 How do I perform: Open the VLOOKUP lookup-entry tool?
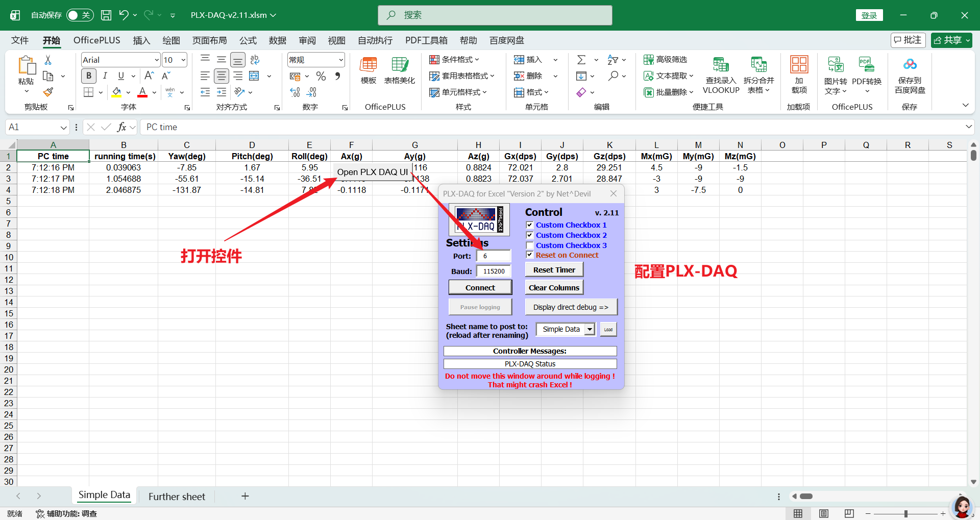721,75
